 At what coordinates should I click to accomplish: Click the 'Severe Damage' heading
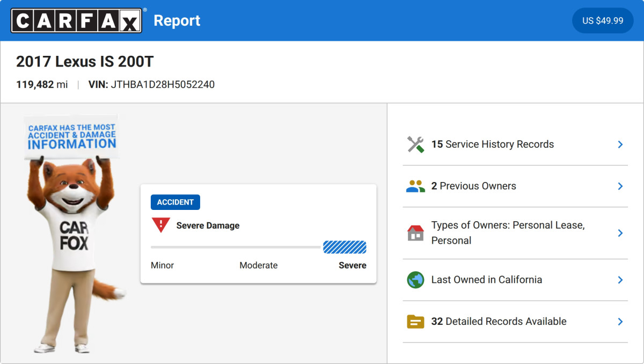click(208, 225)
